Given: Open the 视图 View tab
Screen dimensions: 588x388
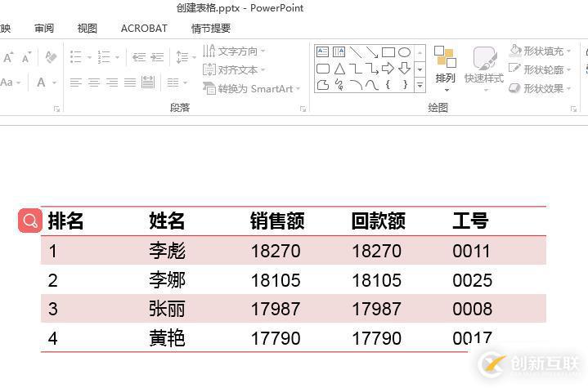Looking at the screenshot, I should pyautogui.click(x=88, y=28).
